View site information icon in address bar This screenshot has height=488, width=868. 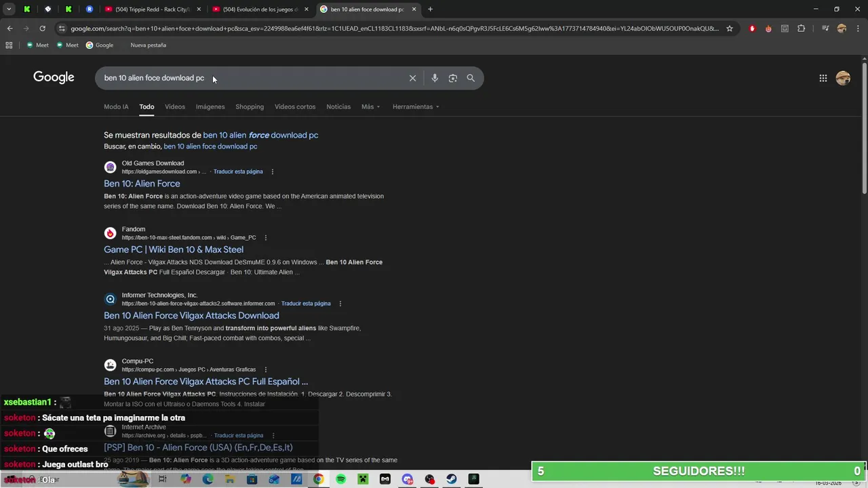click(62, 28)
